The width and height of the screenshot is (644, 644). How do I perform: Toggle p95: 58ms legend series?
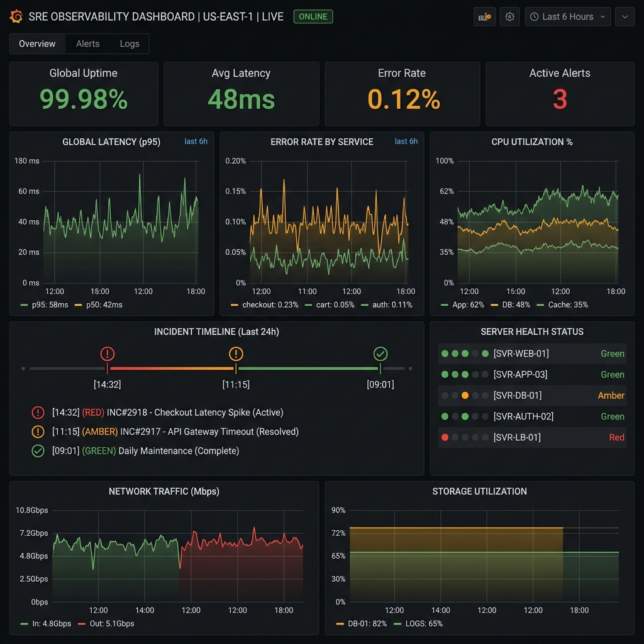tap(45, 305)
